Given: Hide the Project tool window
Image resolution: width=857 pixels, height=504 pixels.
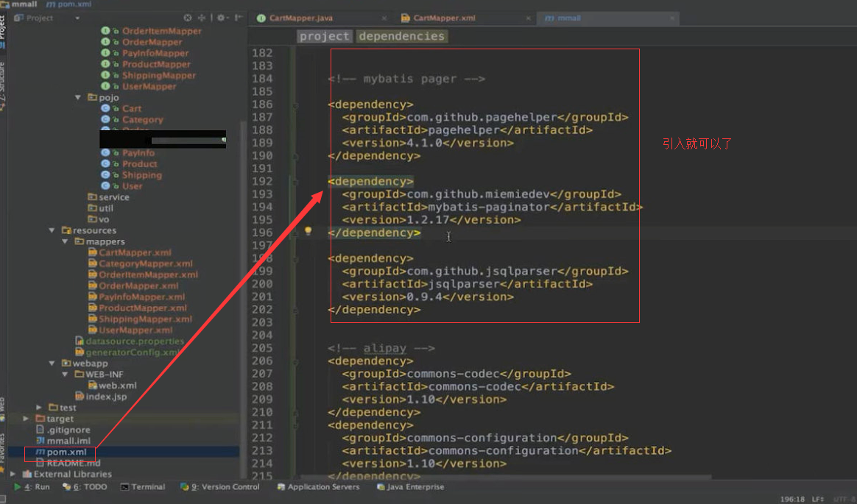Looking at the screenshot, I should 239,18.
